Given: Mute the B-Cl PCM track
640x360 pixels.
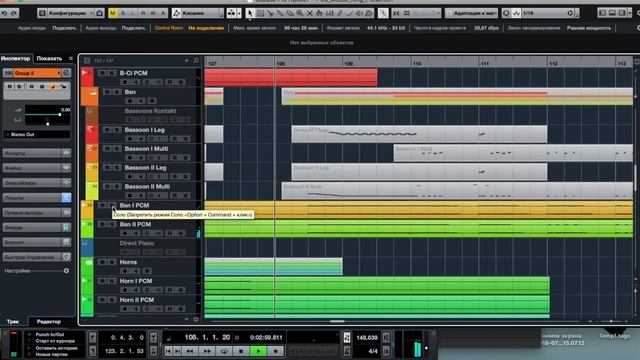Looking at the screenshot, I should (x=102, y=73).
